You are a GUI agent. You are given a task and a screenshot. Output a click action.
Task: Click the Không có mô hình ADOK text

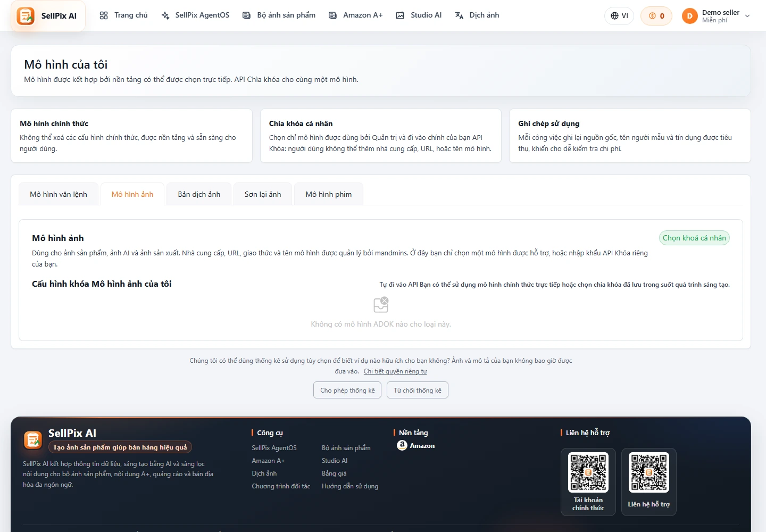click(x=381, y=324)
